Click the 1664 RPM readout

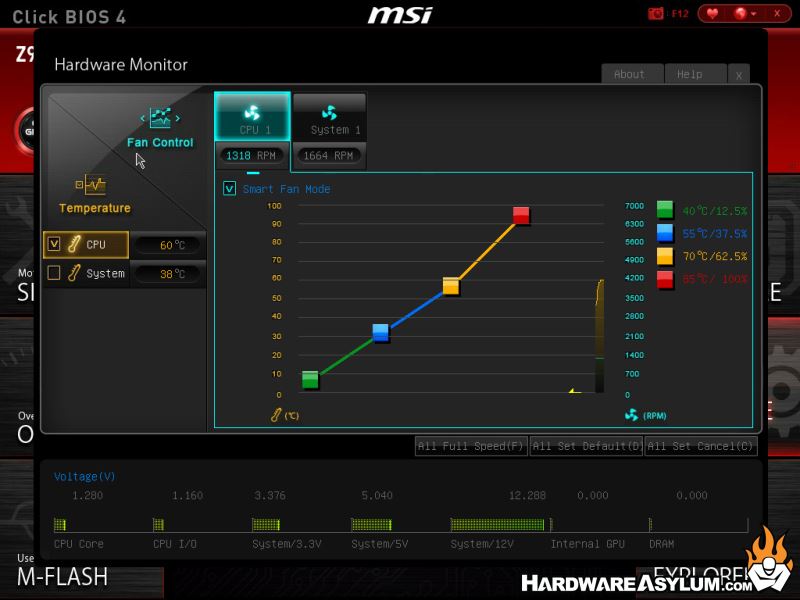328,156
